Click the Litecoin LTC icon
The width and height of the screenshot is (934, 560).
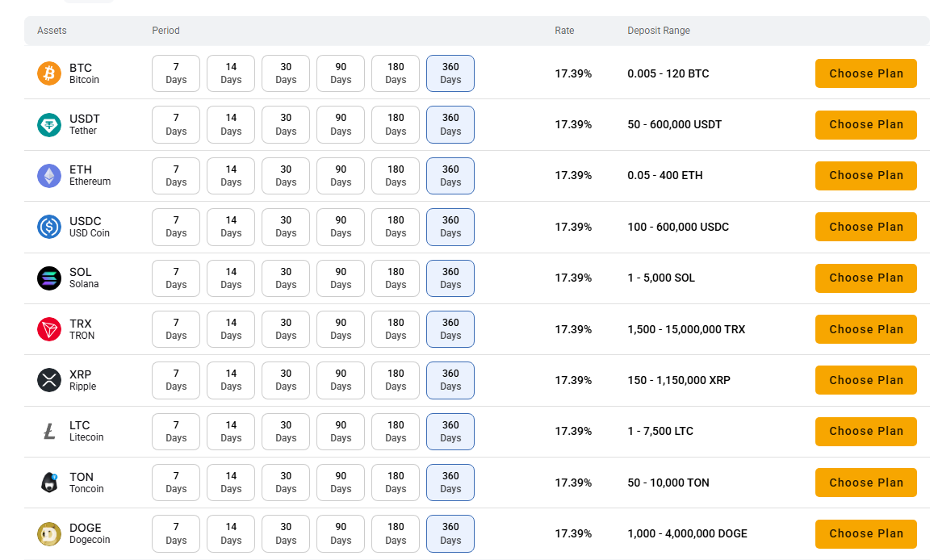pyautogui.click(x=49, y=431)
